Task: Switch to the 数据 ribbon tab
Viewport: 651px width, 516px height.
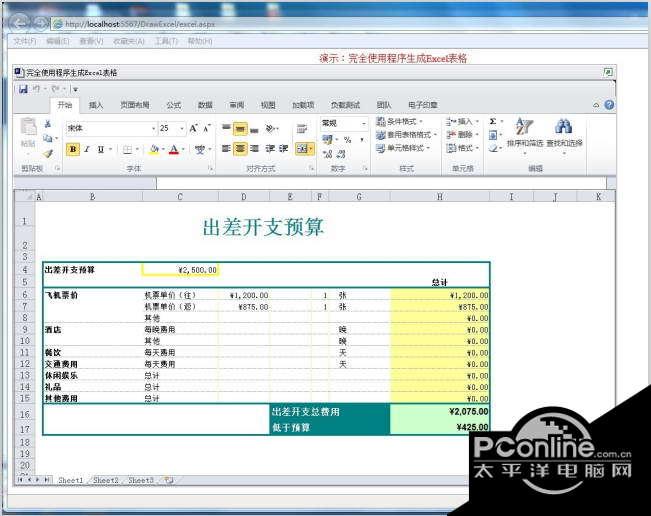Action: [205, 105]
